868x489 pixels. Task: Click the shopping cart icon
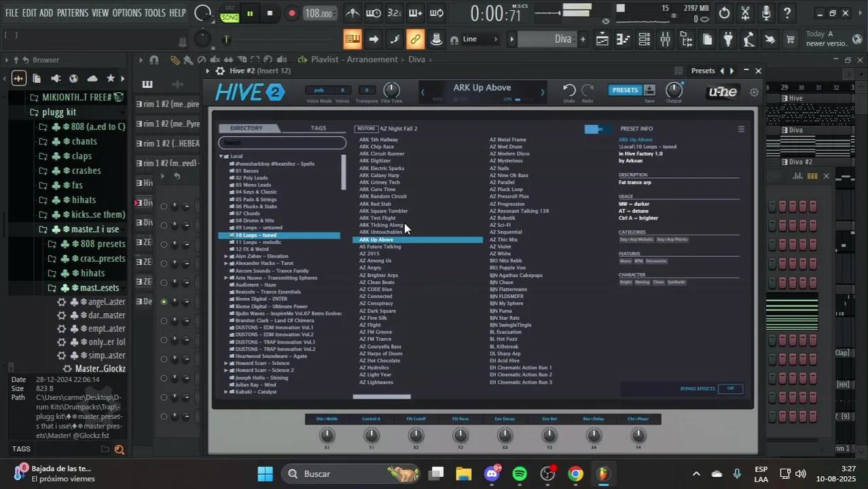pos(791,39)
